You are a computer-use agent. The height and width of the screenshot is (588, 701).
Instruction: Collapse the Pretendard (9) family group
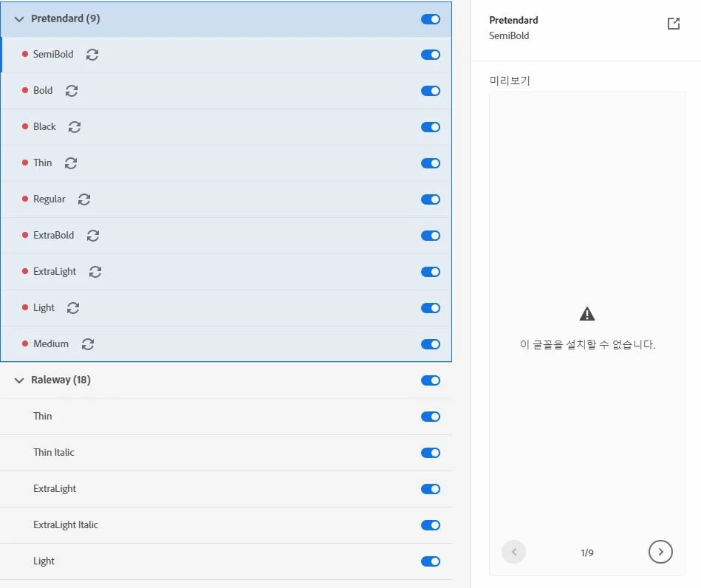point(18,19)
